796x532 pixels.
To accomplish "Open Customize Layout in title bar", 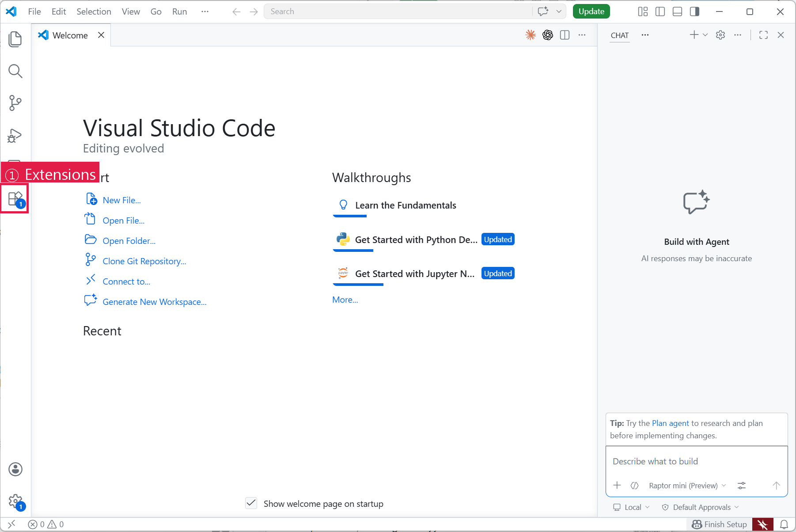I will [643, 11].
